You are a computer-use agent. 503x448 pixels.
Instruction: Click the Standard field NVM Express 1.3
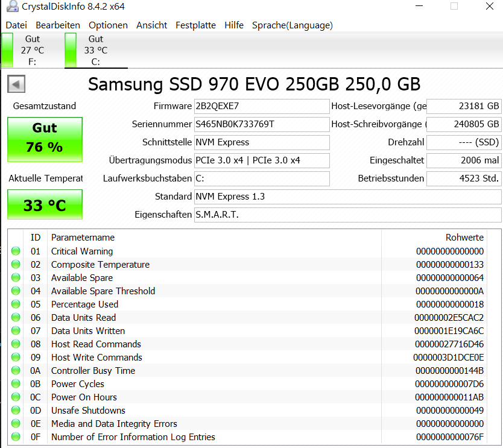coord(348,197)
